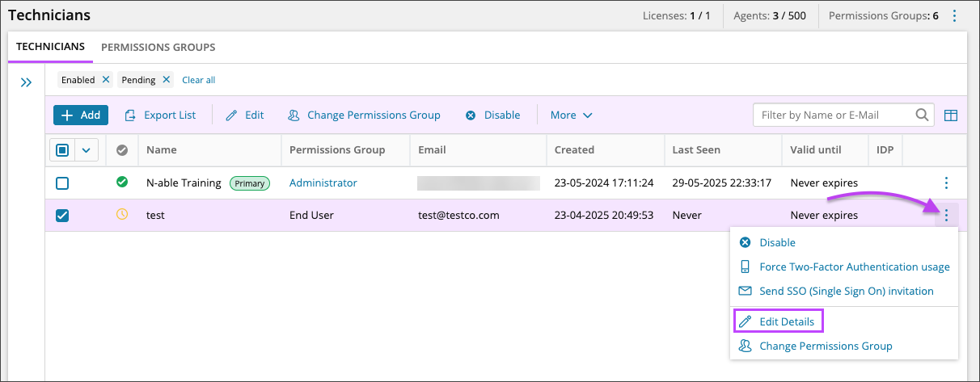The height and width of the screenshot is (382, 980).
Task: Switch to the Permissions Groups tab
Action: point(158,47)
